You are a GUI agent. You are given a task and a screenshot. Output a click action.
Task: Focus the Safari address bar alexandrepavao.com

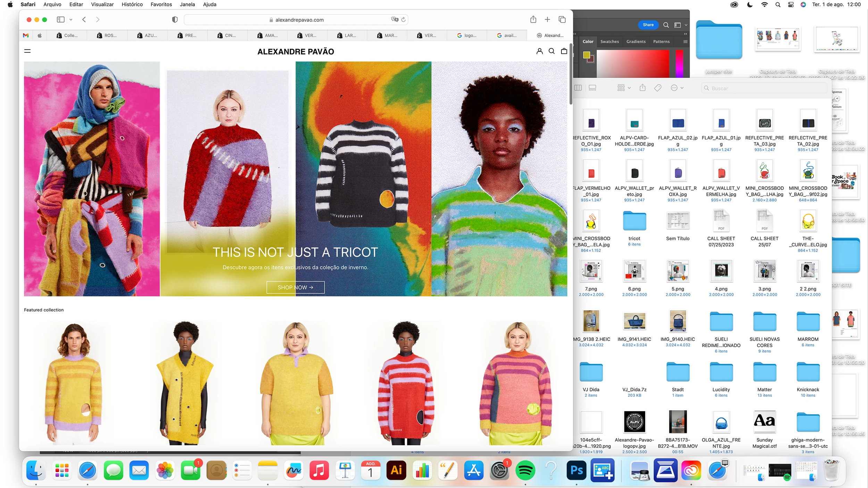point(296,20)
